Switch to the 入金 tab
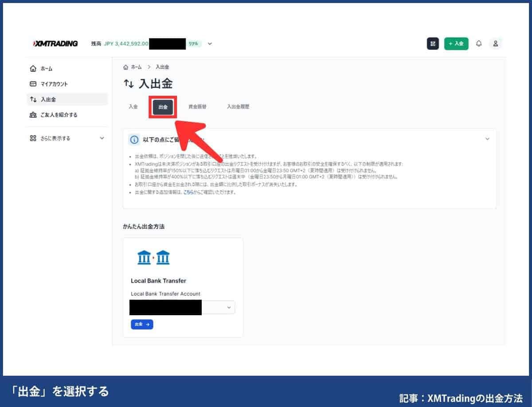 coord(133,107)
